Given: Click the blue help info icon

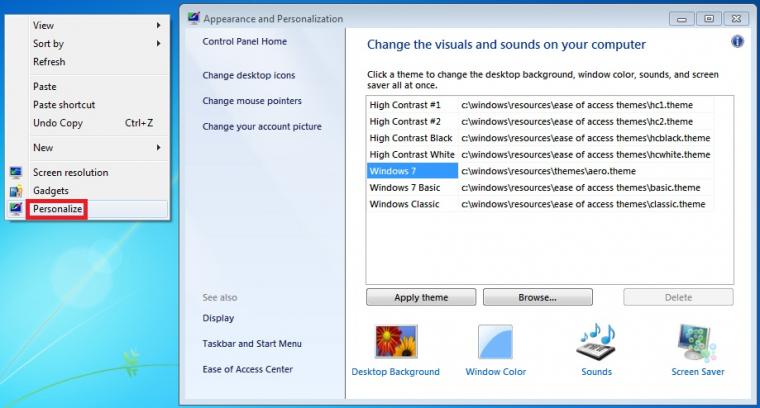Looking at the screenshot, I should pyautogui.click(x=737, y=42).
